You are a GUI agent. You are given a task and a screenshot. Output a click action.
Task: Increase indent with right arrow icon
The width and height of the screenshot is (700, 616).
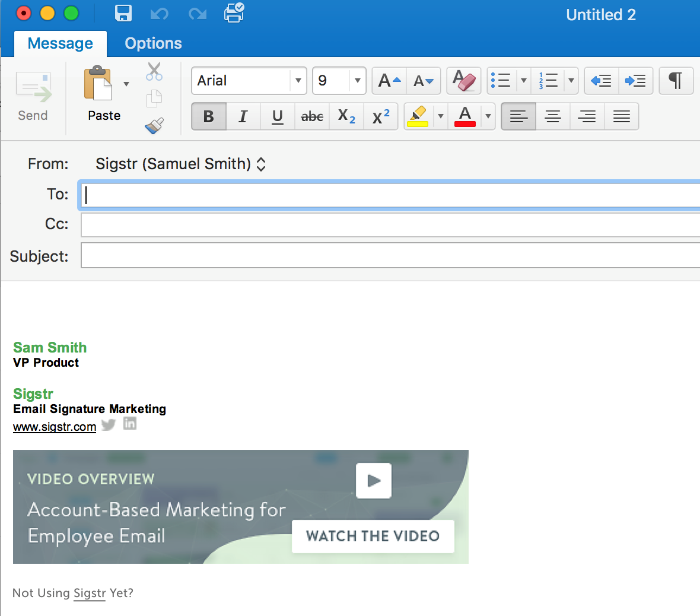point(636,81)
